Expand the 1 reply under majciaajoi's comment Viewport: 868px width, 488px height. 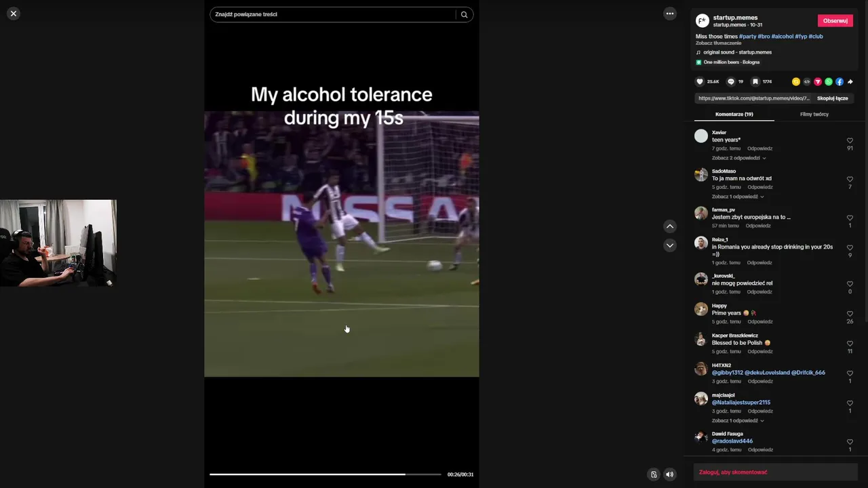738,421
